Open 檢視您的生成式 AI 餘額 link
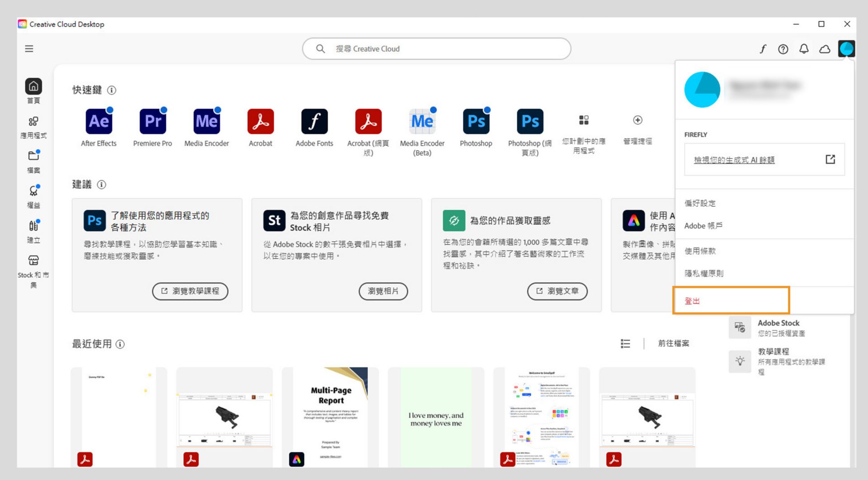Viewport: 868px width, 480px height. (734, 160)
